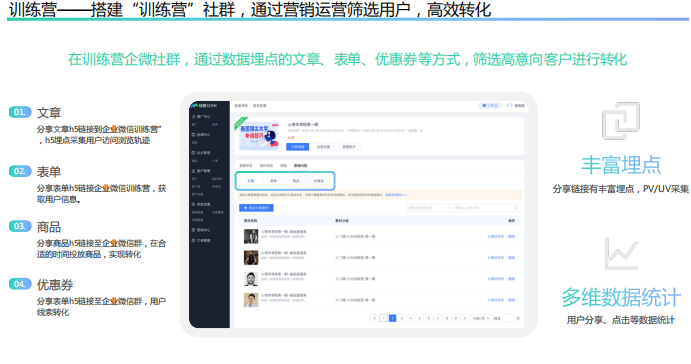
Task: Click the 丰富埋点 overlapping squares icon
Action: tap(621, 121)
